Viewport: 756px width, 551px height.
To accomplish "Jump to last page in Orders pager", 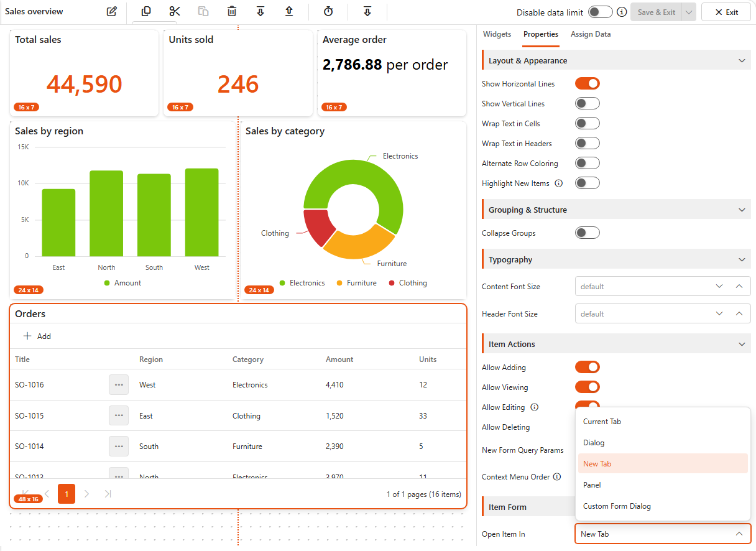I will coord(108,494).
